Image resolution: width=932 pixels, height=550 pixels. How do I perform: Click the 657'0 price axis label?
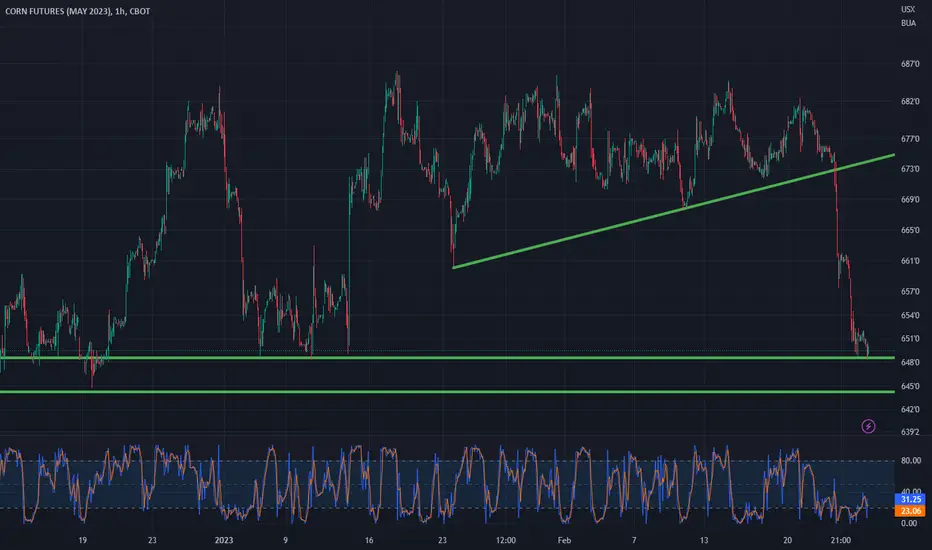pos(910,291)
